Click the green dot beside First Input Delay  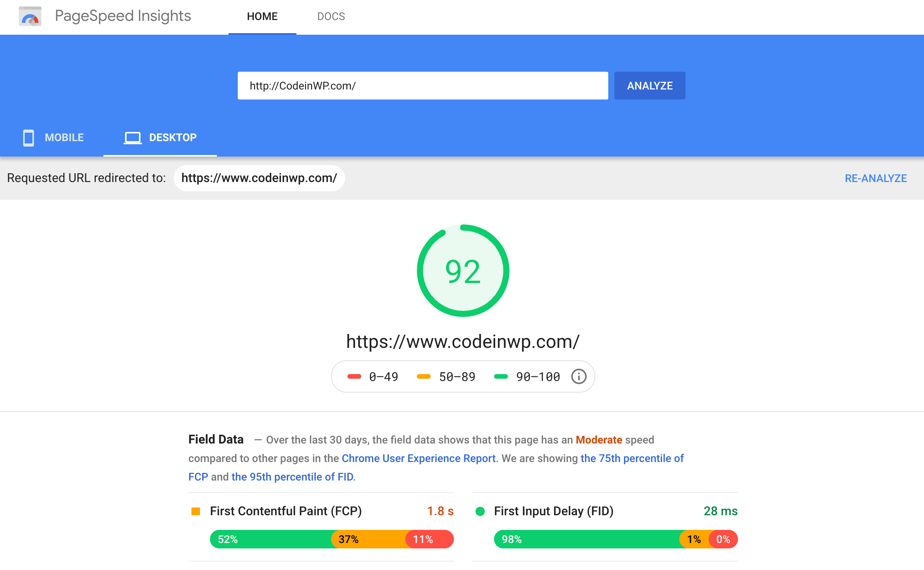pyautogui.click(x=480, y=511)
